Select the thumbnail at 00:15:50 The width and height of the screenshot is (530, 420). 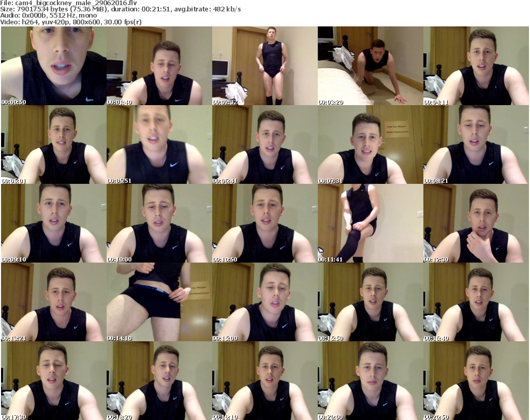click(370, 302)
